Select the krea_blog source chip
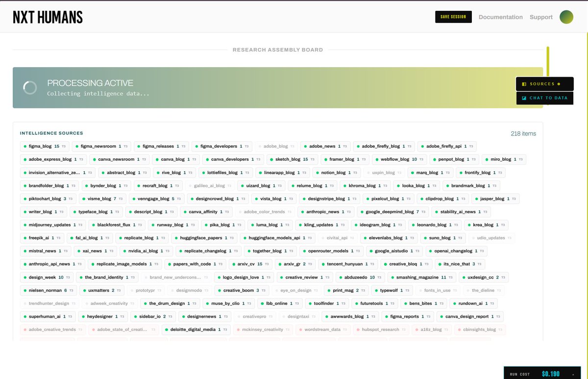This screenshot has width=588, height=379. pyautogui.click(x=486, y=225)
